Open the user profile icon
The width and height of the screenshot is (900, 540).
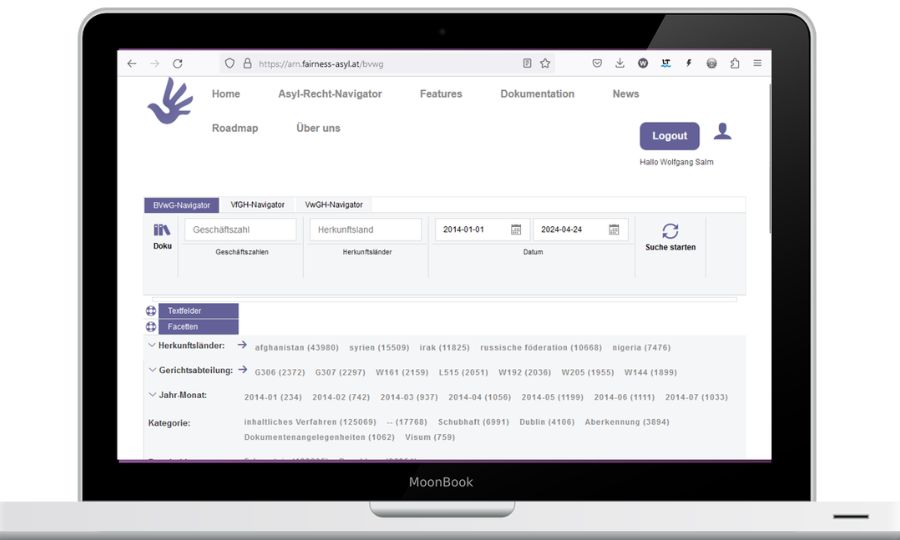[723, 131]
